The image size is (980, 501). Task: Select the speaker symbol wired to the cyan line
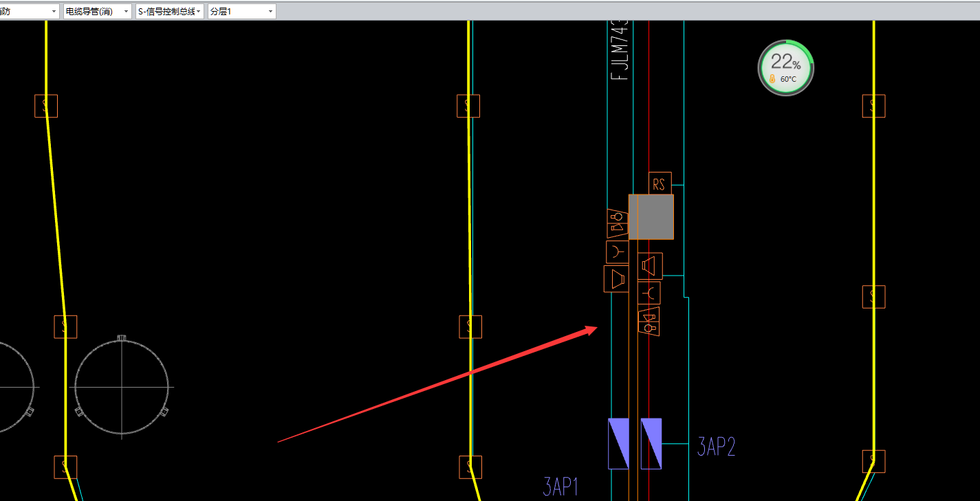(650, 266)
